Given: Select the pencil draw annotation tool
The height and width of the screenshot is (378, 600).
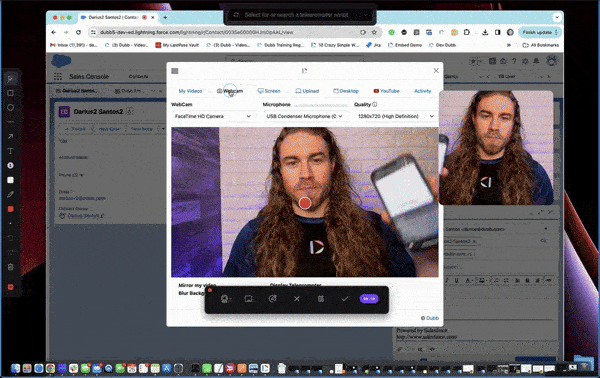Looking at the screenshot, I should (x=10, y=194).
